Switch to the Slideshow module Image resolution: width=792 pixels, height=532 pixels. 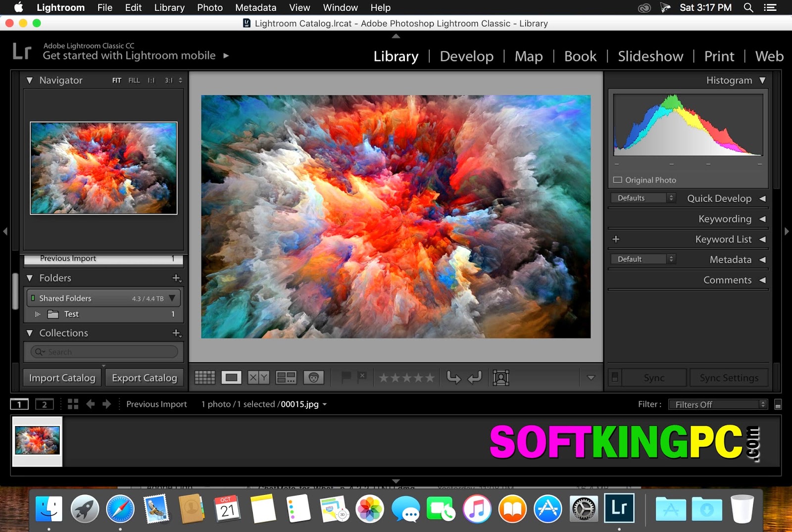tap(650, 56)
